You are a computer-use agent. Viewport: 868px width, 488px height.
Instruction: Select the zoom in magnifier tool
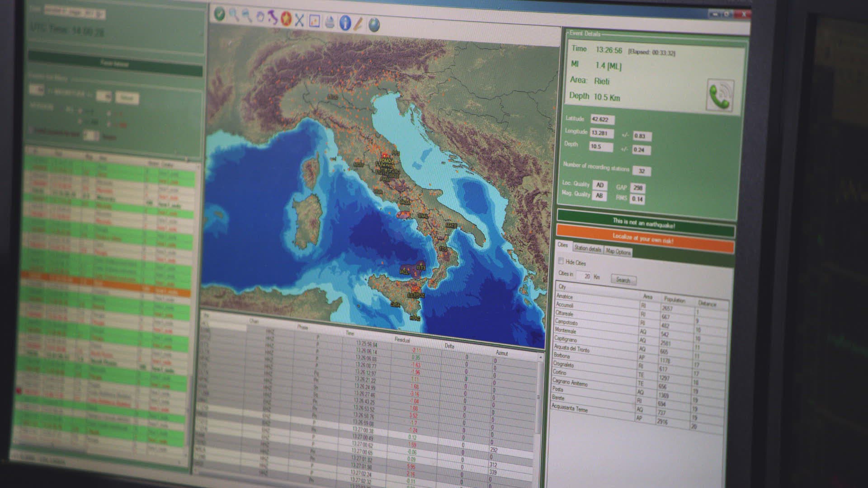pos(233,15)
